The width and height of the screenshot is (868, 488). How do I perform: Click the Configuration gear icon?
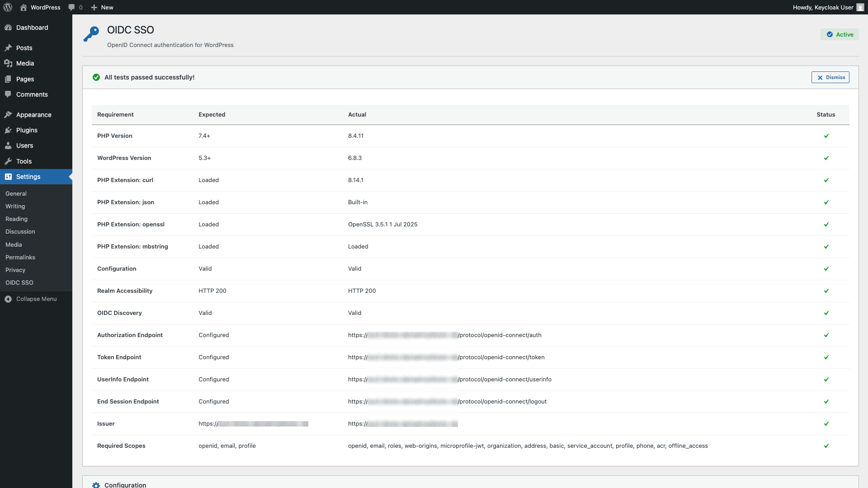(96, 485)
